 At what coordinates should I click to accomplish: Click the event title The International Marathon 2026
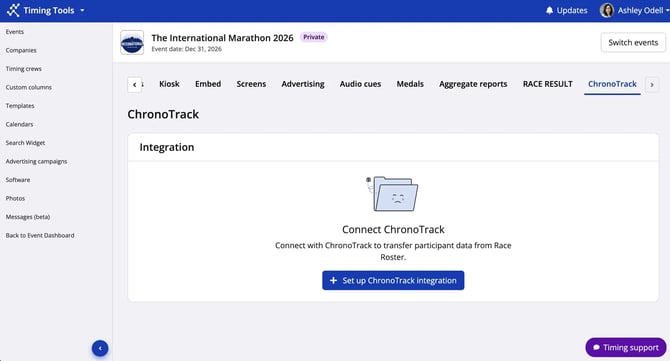click(222, 38)
